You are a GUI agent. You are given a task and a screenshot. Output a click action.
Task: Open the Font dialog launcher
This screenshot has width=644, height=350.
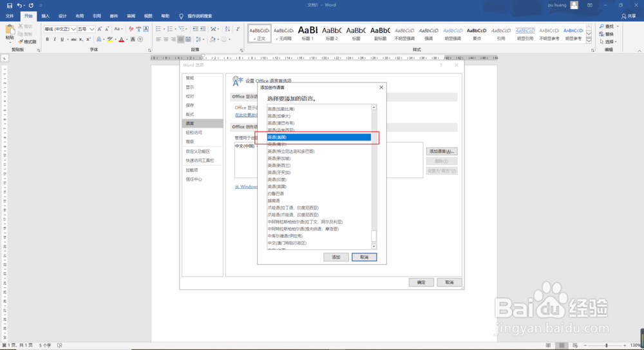click(x=149, y=50)
